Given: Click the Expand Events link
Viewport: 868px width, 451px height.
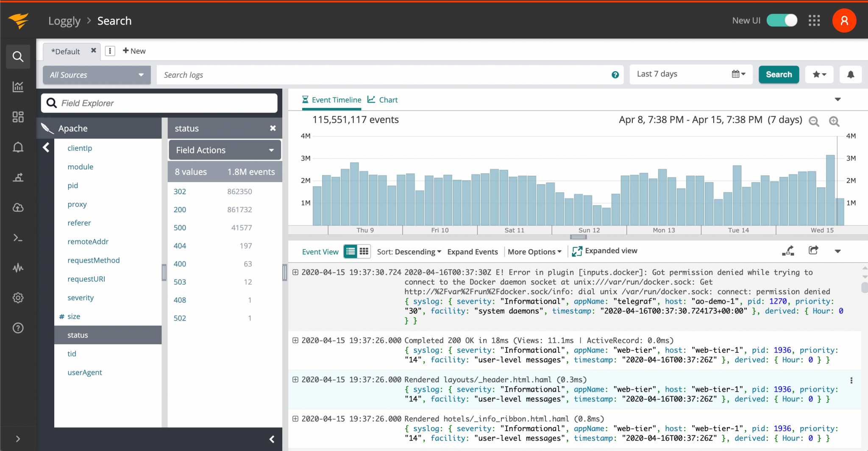Looking at the screenshot, I should tap(472, 252).
